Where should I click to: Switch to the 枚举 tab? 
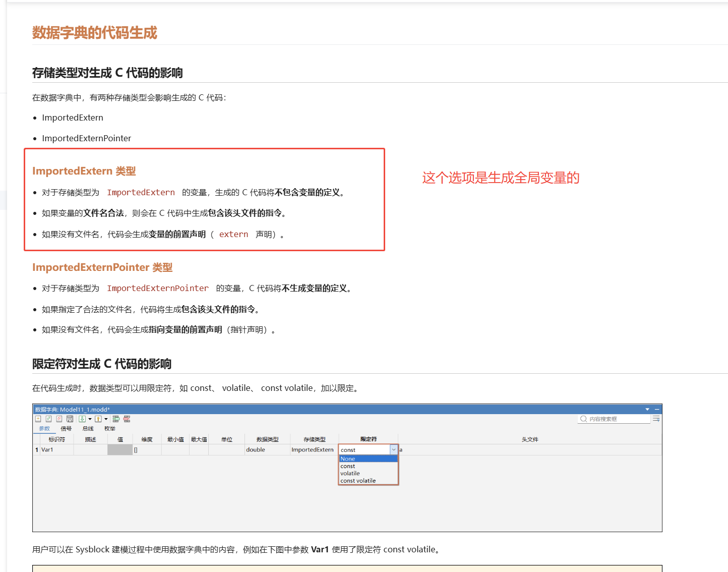(x=110, y=429)
